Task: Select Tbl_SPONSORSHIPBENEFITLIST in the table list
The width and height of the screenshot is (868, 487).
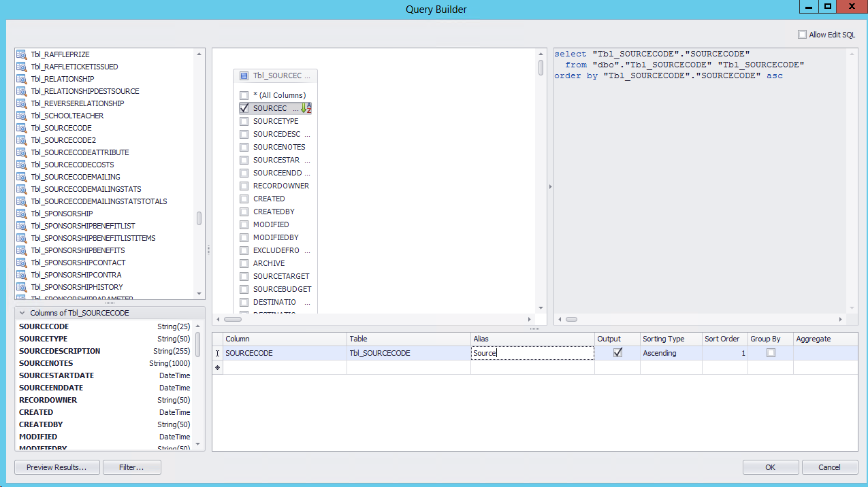Action: point(83,226)
